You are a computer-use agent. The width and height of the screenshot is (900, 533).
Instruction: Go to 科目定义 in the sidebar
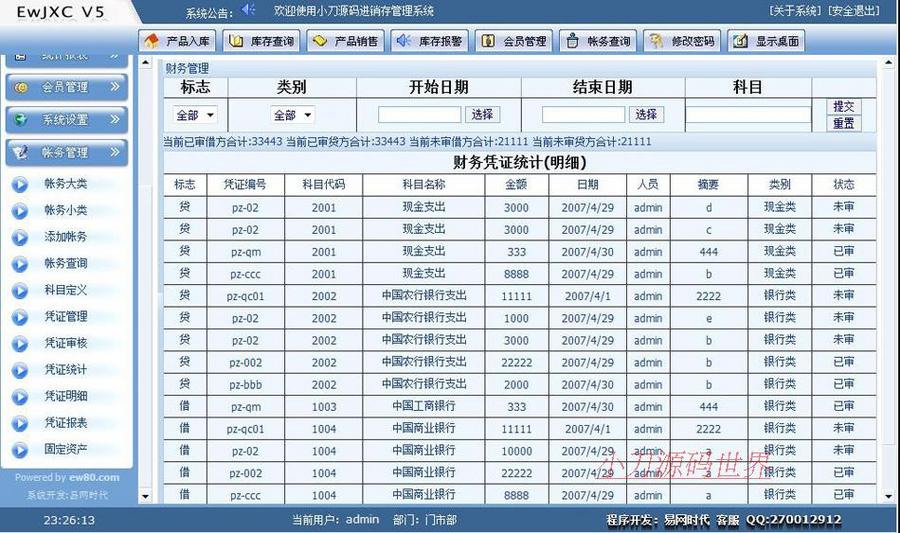click(66, 290)
